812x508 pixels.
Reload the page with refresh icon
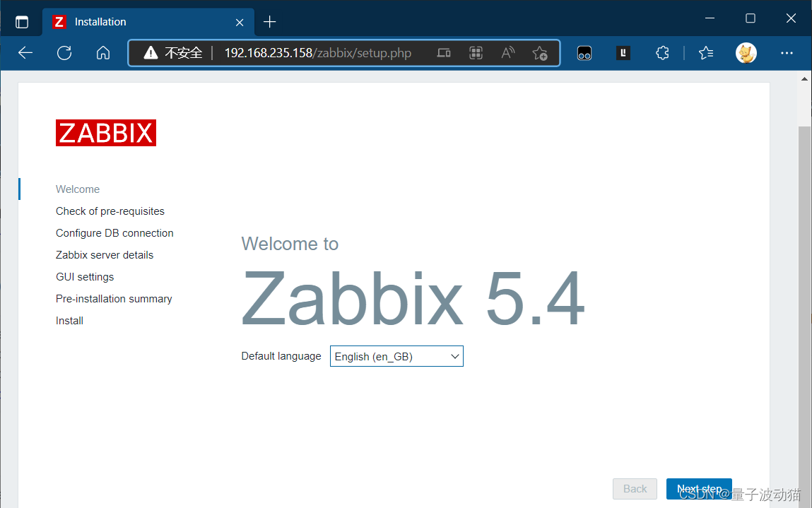click(x=64, y=53)
